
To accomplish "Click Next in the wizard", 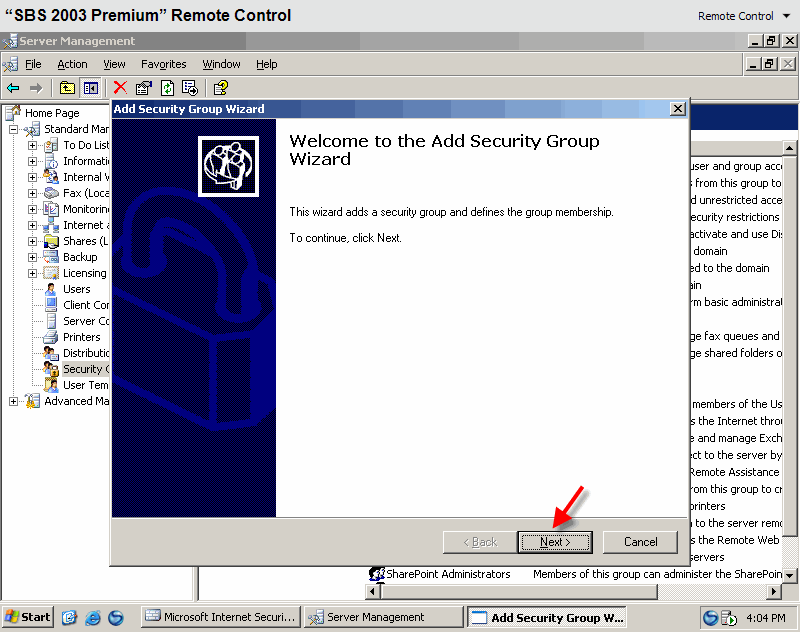I will [555, 542].
